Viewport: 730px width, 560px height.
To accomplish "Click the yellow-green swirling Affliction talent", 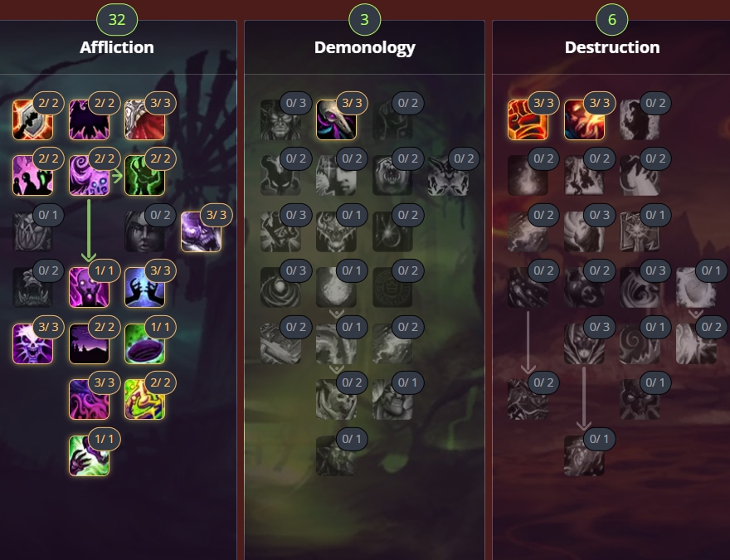I will [145, 399].
